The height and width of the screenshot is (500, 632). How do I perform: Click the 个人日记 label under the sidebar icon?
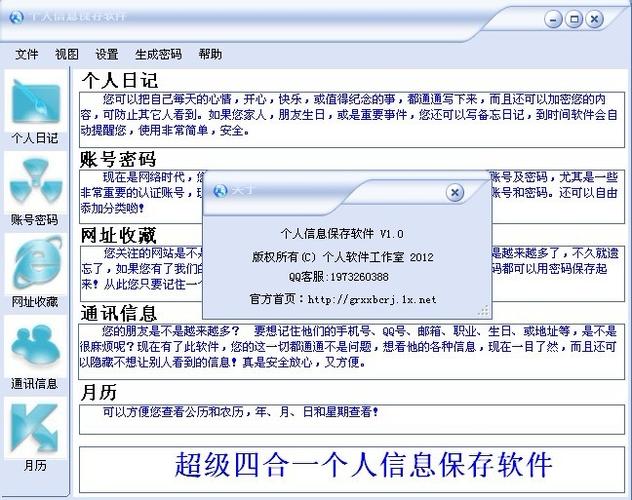pyautogui.click(x=35, y=138)
